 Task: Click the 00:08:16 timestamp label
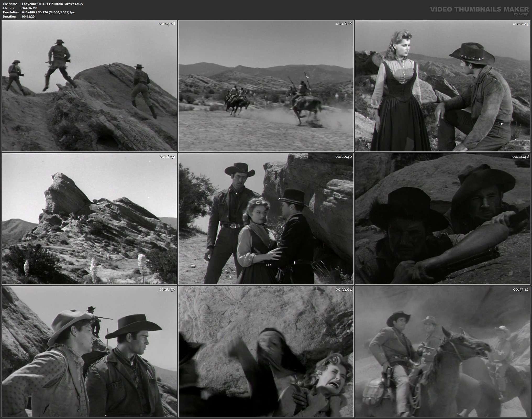(343, 24)
